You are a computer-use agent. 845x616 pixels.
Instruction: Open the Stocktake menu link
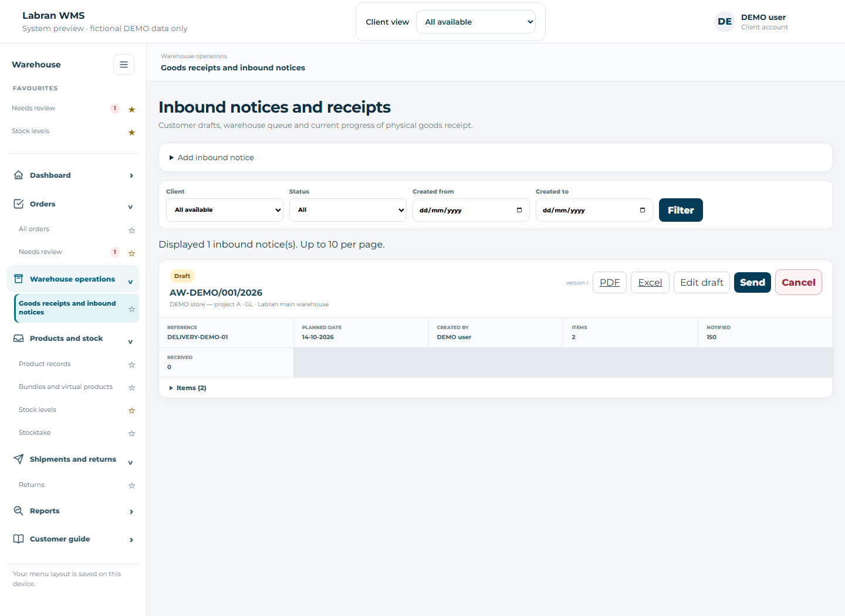click(x=35, y=432)
